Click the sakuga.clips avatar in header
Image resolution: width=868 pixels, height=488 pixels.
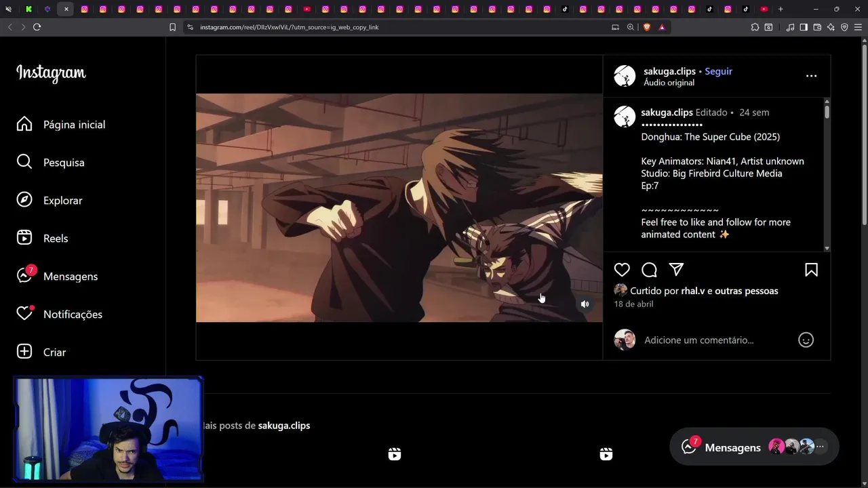tap(625, 76)
